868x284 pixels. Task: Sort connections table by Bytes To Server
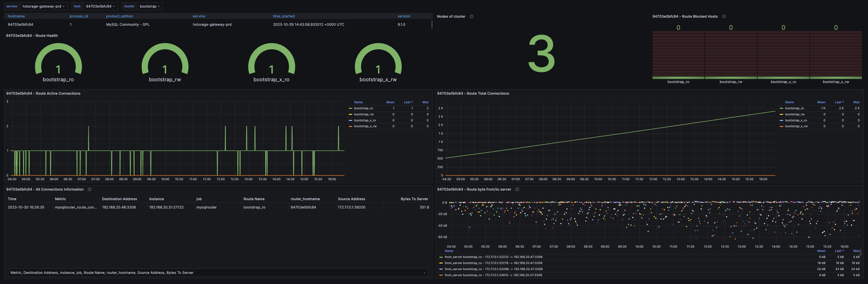tap(414, 199)
